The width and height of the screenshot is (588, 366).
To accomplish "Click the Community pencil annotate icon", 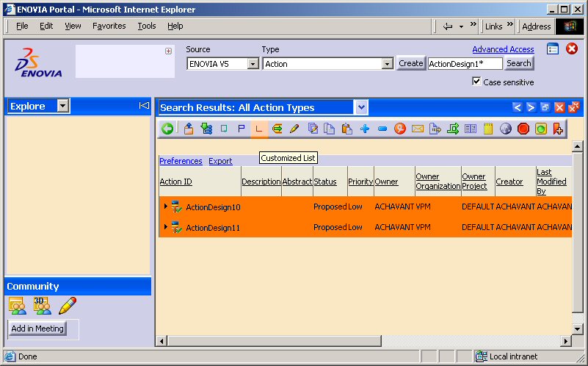I will tap(68, 306).
